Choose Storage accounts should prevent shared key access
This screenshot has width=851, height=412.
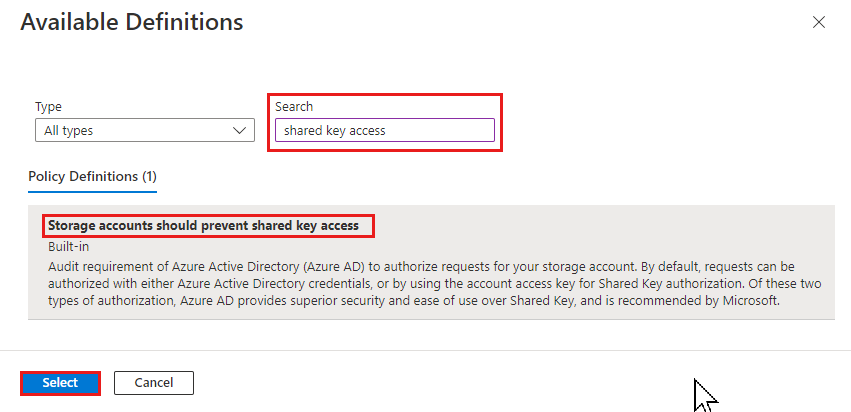[x=204, y=225]
